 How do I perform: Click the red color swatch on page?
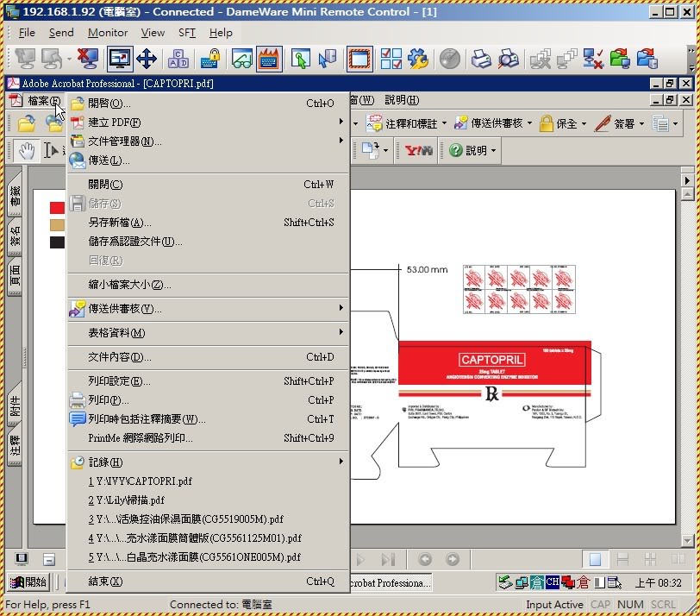tap(57, 208)
